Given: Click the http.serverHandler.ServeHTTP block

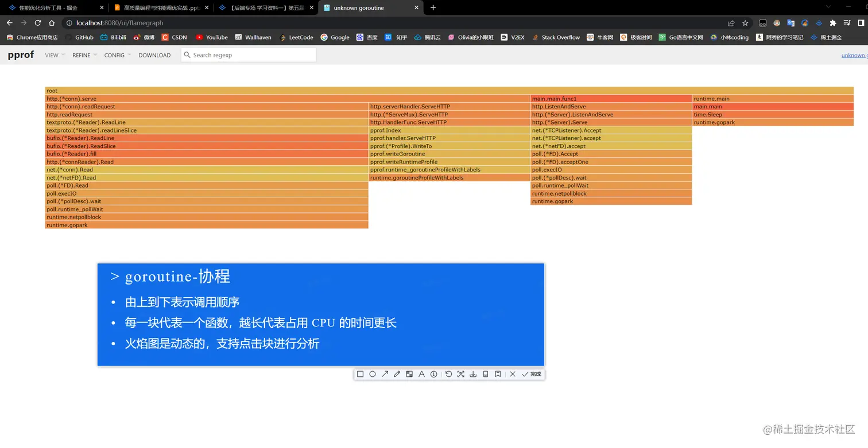Looking at the screenshot, I should [449, 107].
